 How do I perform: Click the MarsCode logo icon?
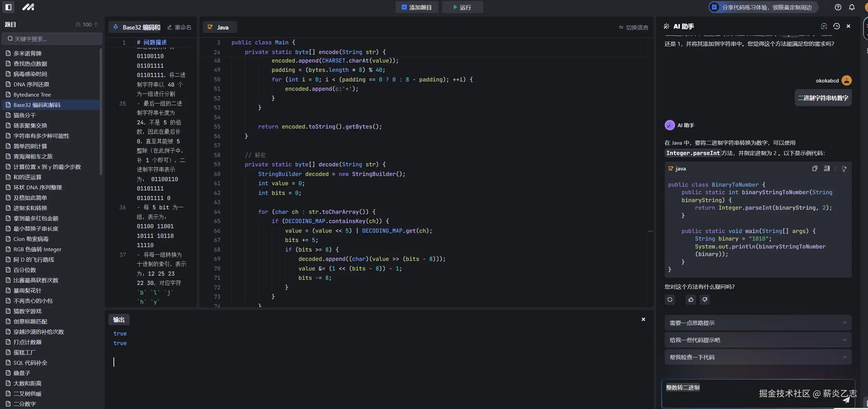pyautogui.click(x=28, y=7)
